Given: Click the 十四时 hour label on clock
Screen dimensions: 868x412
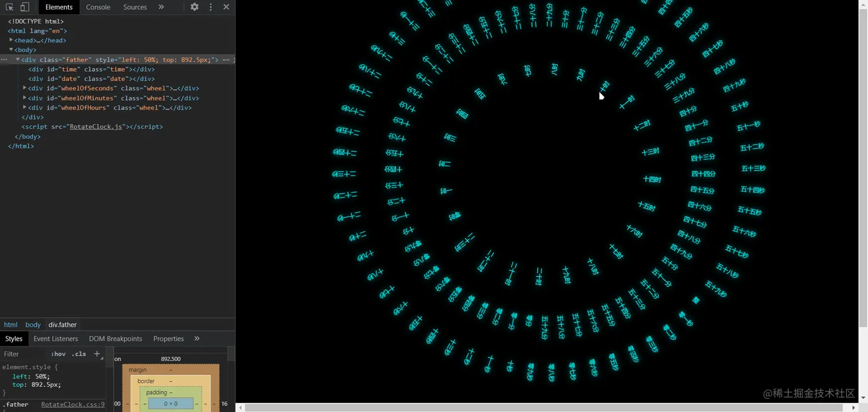Looking at the screenshot, I should [652, 180].
